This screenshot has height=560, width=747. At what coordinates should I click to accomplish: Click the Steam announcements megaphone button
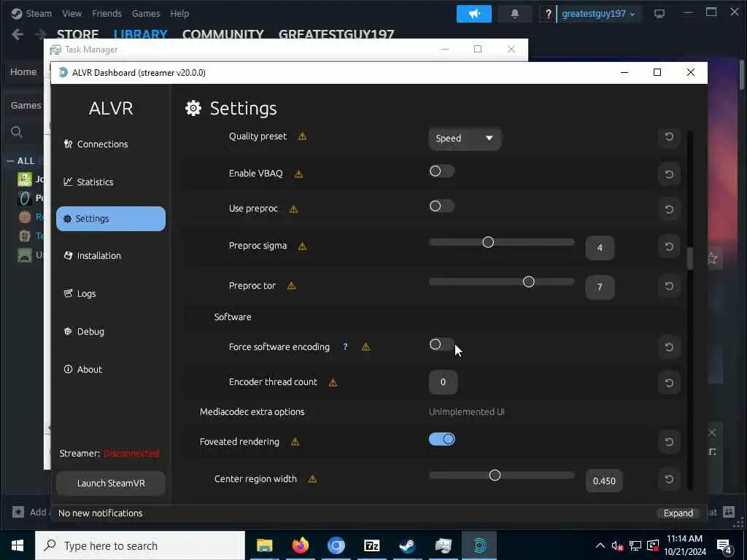tap(474, 14)
